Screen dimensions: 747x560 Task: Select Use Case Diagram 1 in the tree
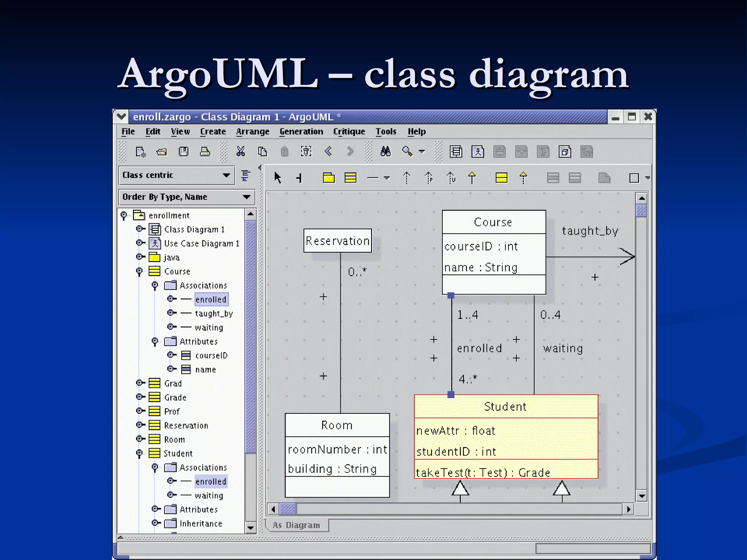tap(202, 243)
